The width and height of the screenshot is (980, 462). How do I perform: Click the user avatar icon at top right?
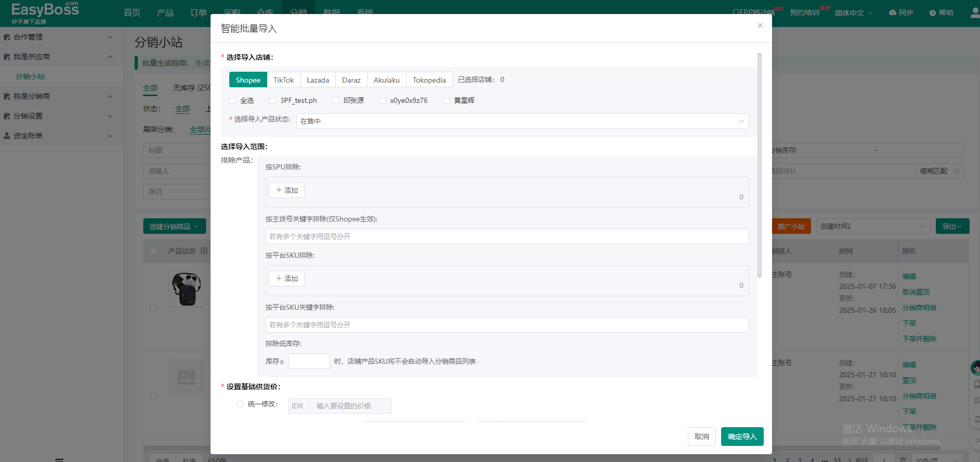coord(975,12)
